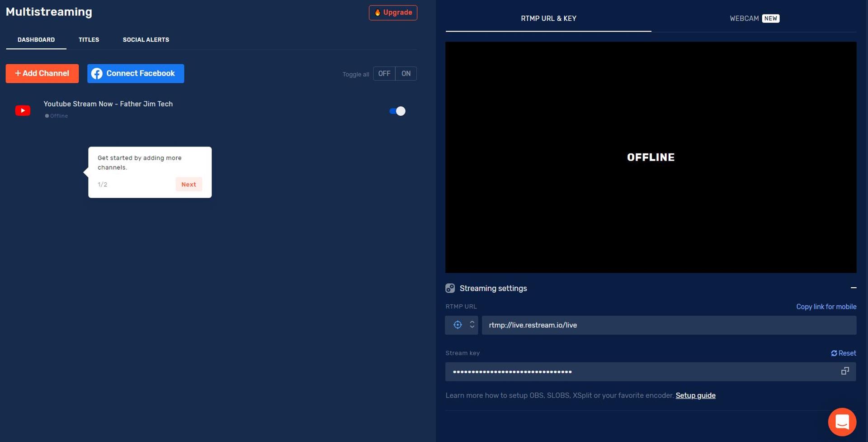
Task: Select the RTMP URL & Key tab
Action: [548, 19]
